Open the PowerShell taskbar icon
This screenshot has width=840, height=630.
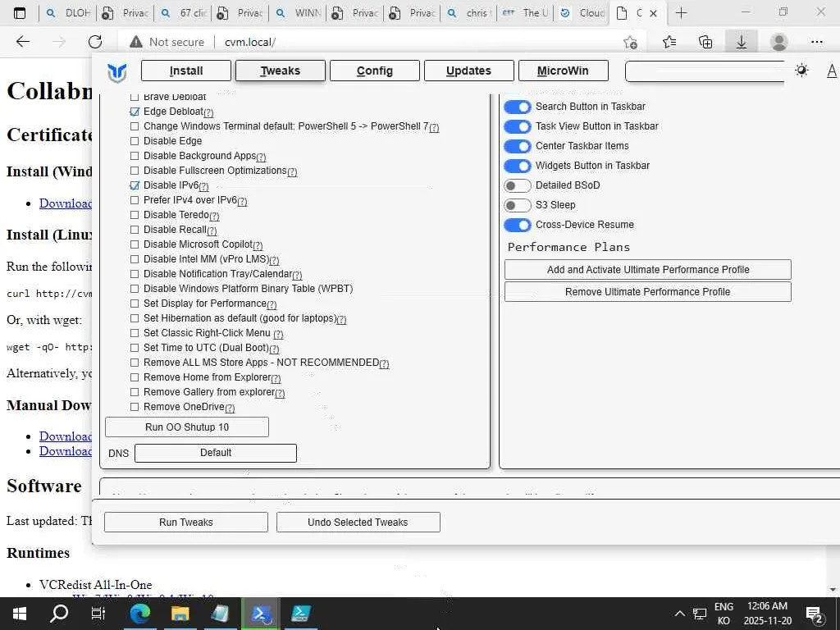click(260, 614)
